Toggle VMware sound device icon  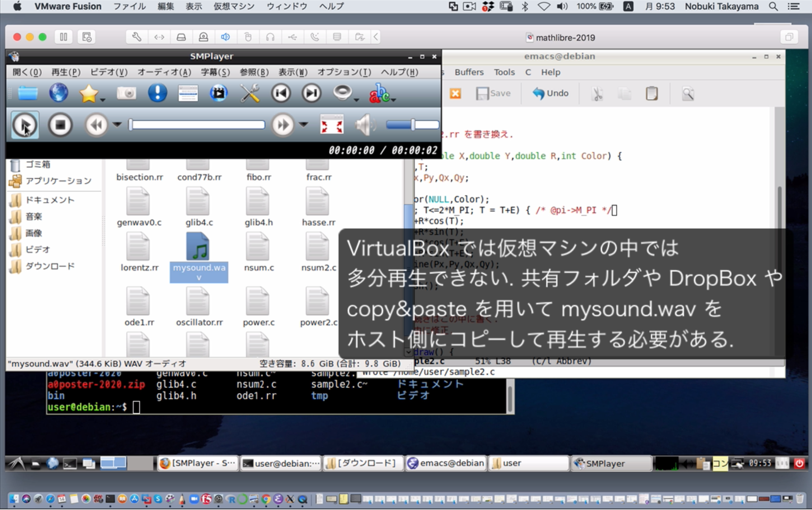coord(225,37)
